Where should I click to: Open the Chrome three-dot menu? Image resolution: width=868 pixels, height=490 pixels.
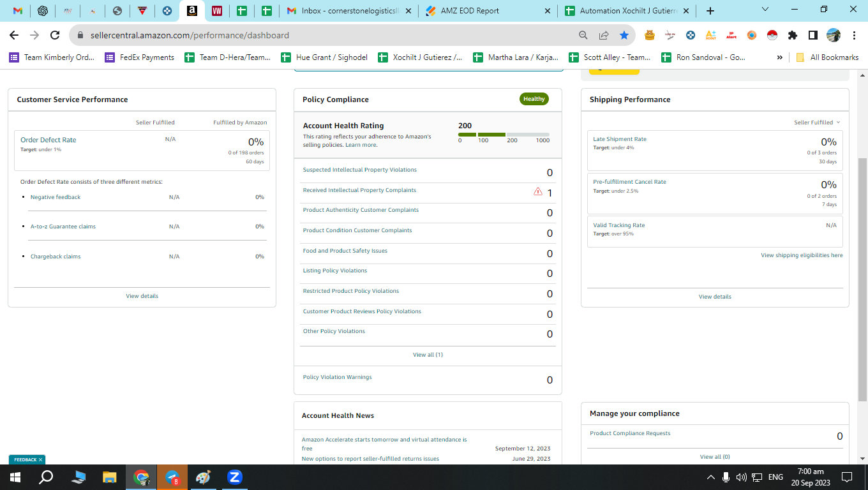point(854,35)
